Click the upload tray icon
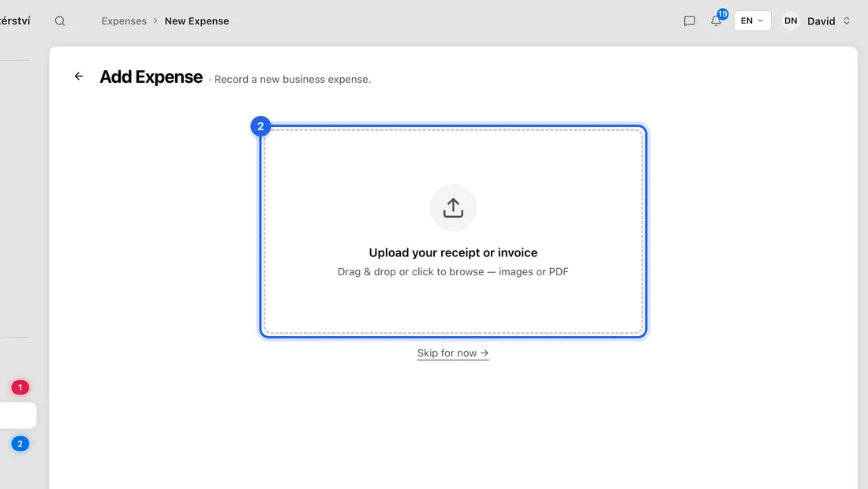Image resolution: width=868 pixels, height=489 pixels. coord(453,208)
